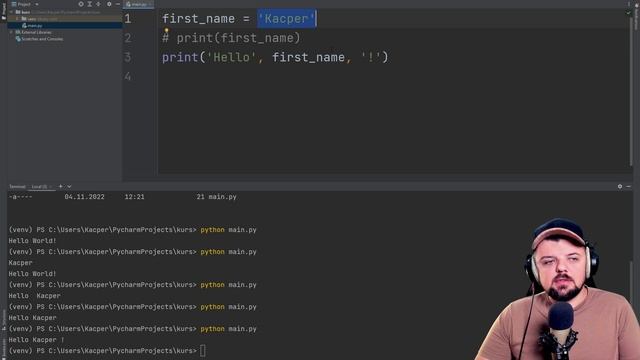Viewport: 640px width, 360px height.
Task: Expand the venv folder in project tree
Action: [x=18, y=19]
